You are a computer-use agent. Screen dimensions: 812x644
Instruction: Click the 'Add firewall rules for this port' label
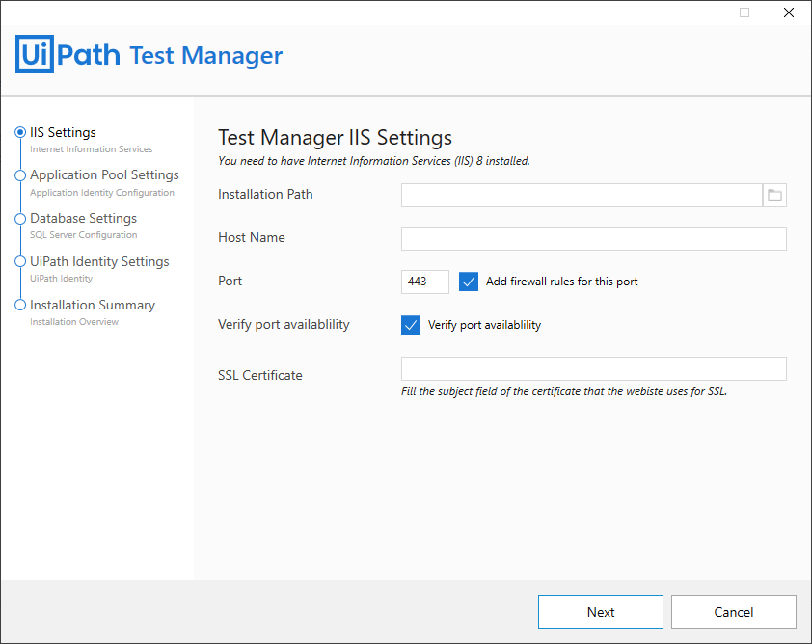click(x=562, y=282)
